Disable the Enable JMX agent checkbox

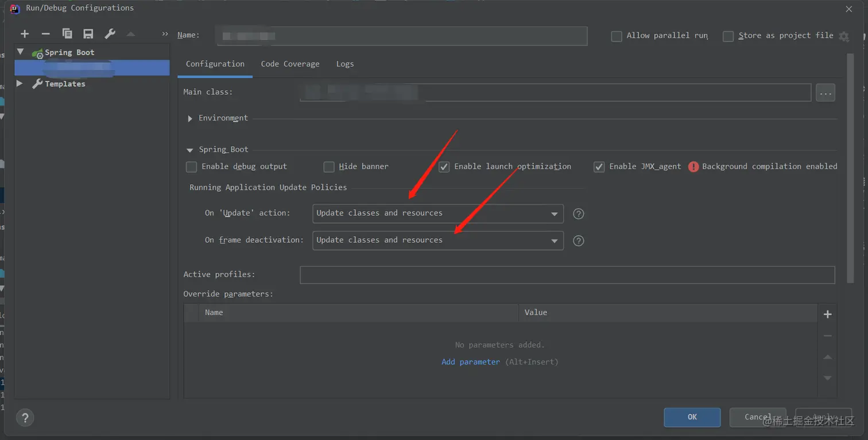pyautogui.click(x=599, y=167)
